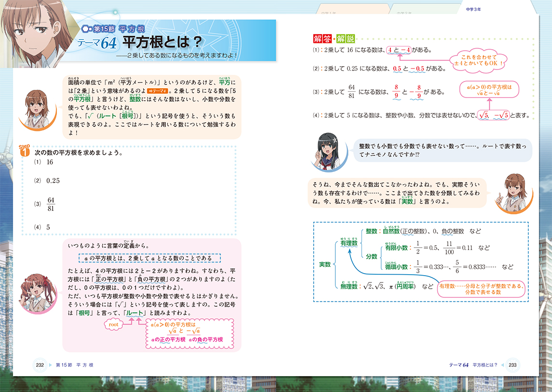
Task: Click the 円周率 term in diagram
Action: point(405,286)
